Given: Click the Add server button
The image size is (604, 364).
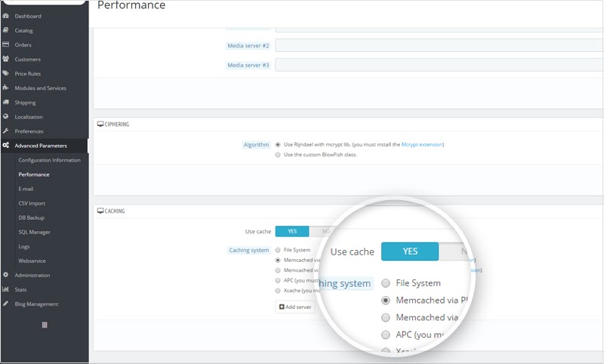Looking at the screenshot, I should click(x=294, y=307).
